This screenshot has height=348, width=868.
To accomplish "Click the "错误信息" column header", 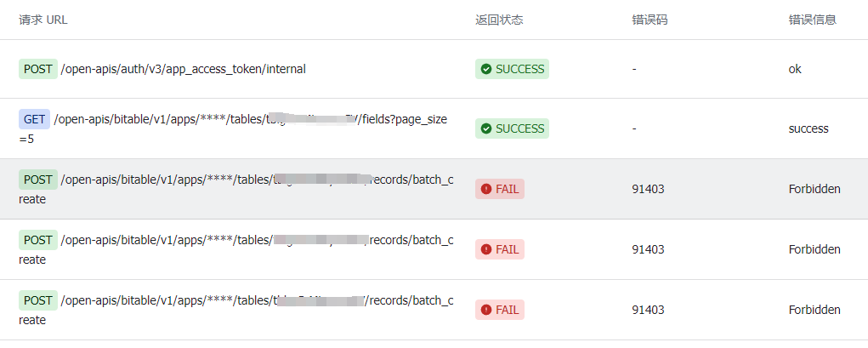I will coord(812,20).
